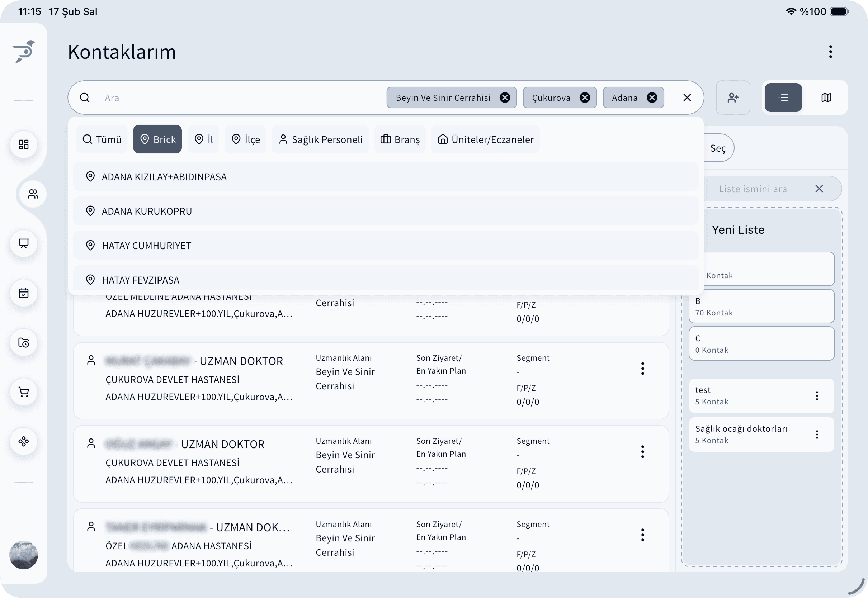Open page options three-dot menu

pos(831,52)
